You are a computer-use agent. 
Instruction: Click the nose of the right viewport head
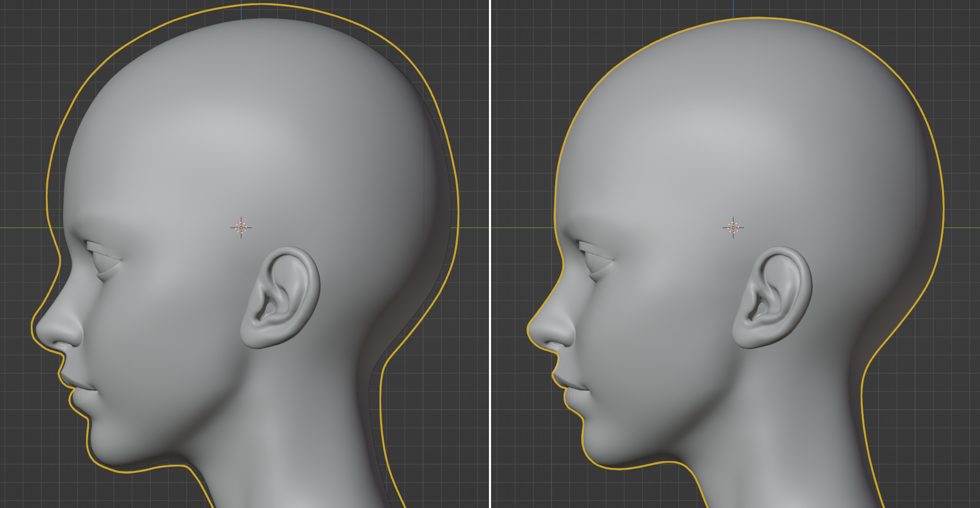[x=550, y=326]
